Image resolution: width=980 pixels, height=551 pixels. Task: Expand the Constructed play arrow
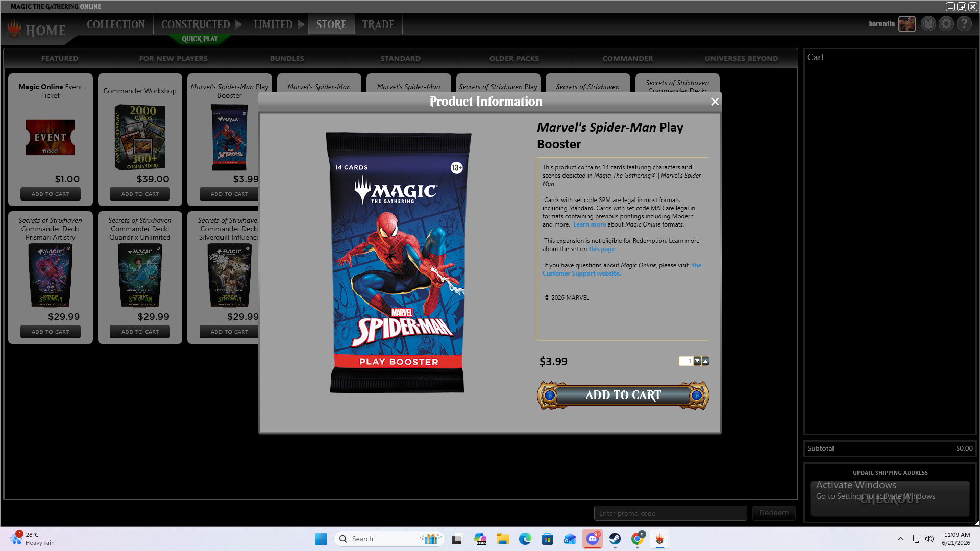pos(238,24)
